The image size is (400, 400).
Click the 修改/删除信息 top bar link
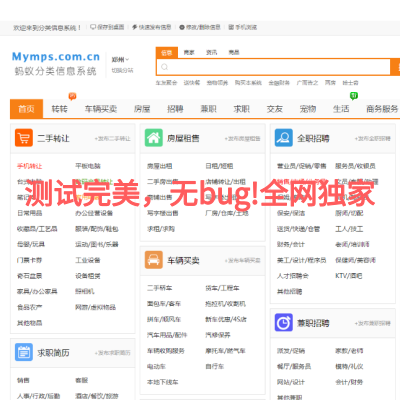click(x=203, y=27)
